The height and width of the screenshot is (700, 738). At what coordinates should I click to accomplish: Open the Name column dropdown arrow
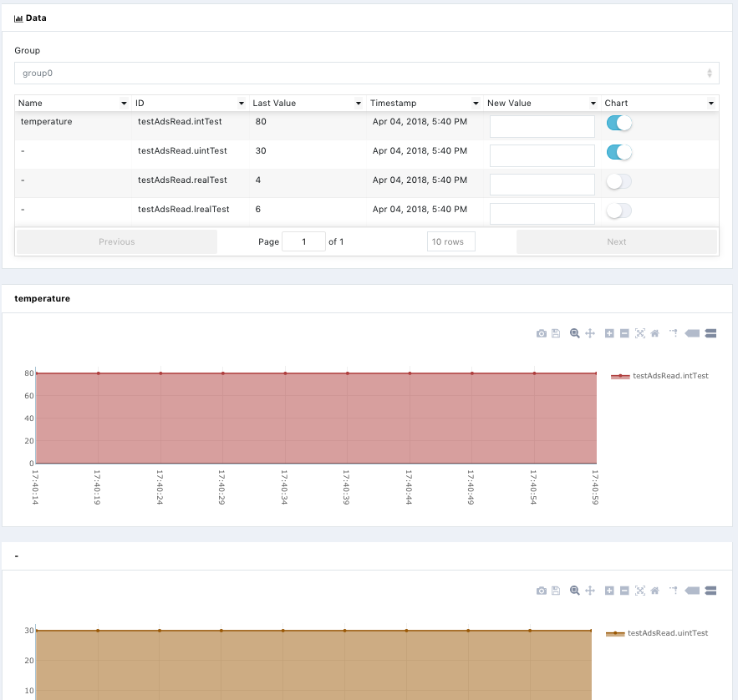[x=125, y=104]
